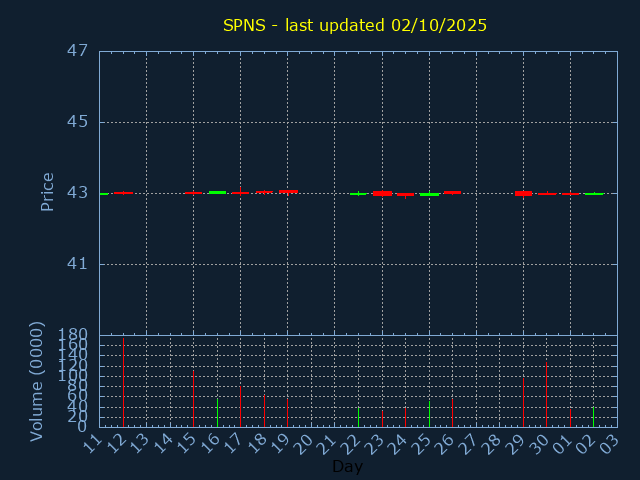Click the green candlestick at day 16

coord(217,192)
